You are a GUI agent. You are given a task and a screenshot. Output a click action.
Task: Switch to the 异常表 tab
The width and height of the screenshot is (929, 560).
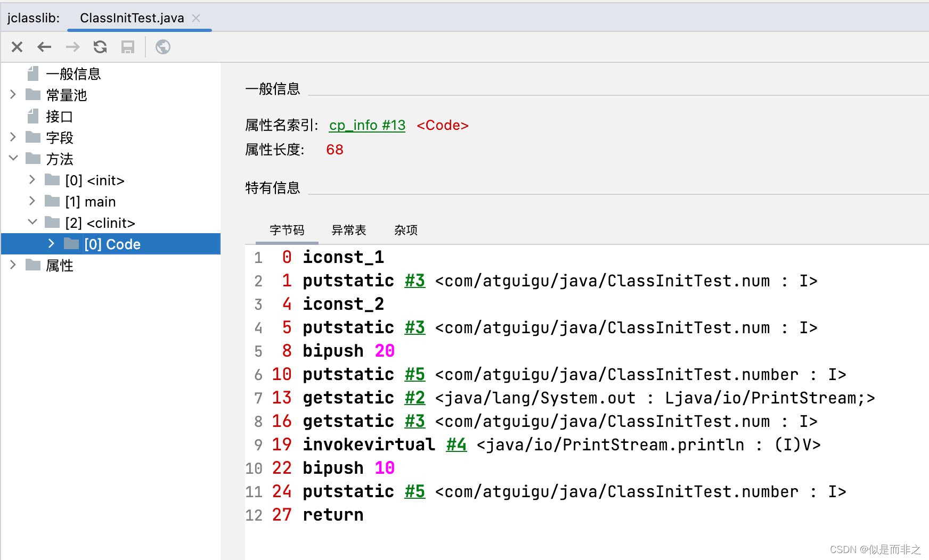349,230
